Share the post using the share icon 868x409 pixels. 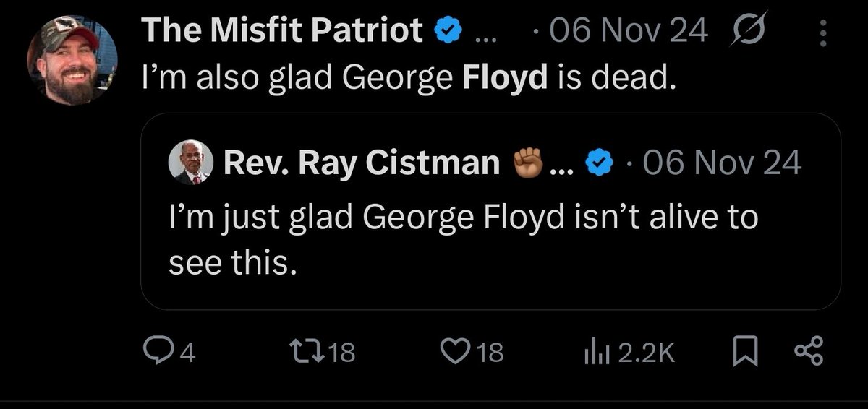pos(808,352)
